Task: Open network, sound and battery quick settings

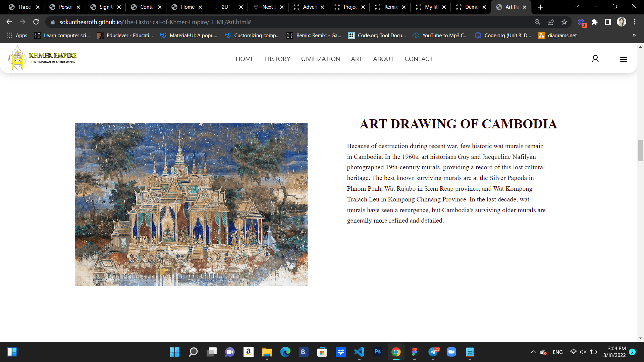Action: coord(584,352)
